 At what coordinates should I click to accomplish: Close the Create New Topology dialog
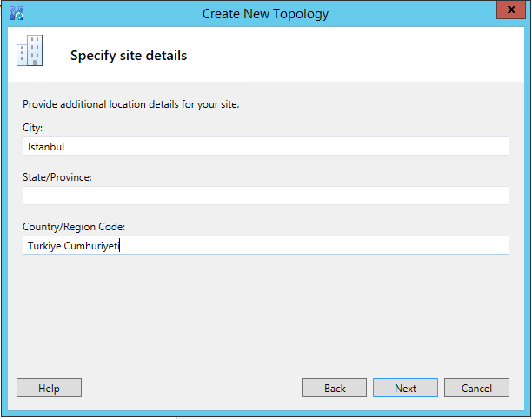(x=511, y=10)
